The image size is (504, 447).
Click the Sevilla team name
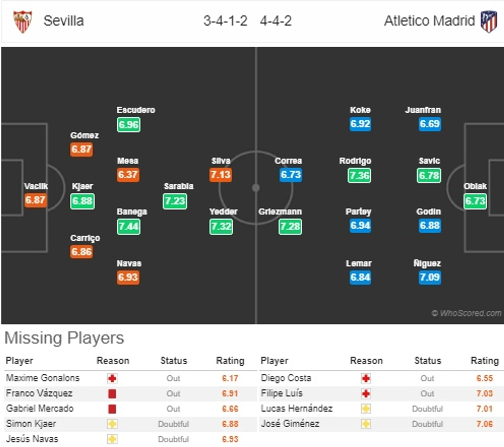point(64,21)
